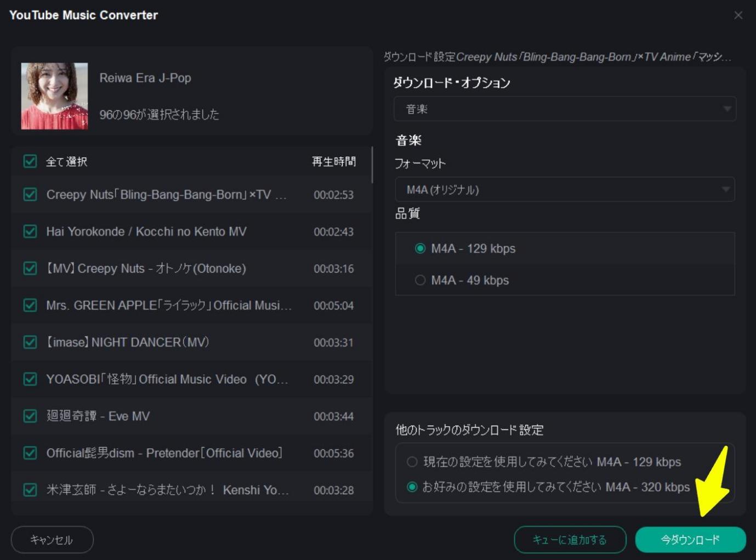Select the 廻廻奇譚 - Eve MV title

tap(98, 416)
